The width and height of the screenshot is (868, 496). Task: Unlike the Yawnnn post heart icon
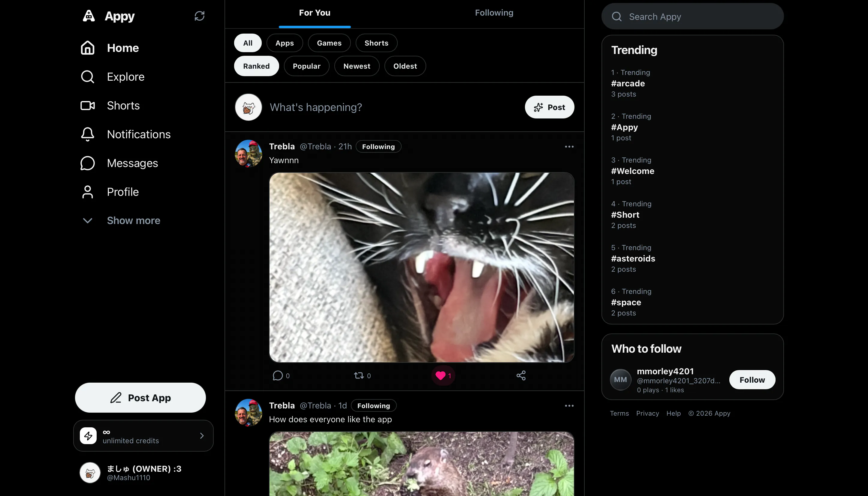441,375
